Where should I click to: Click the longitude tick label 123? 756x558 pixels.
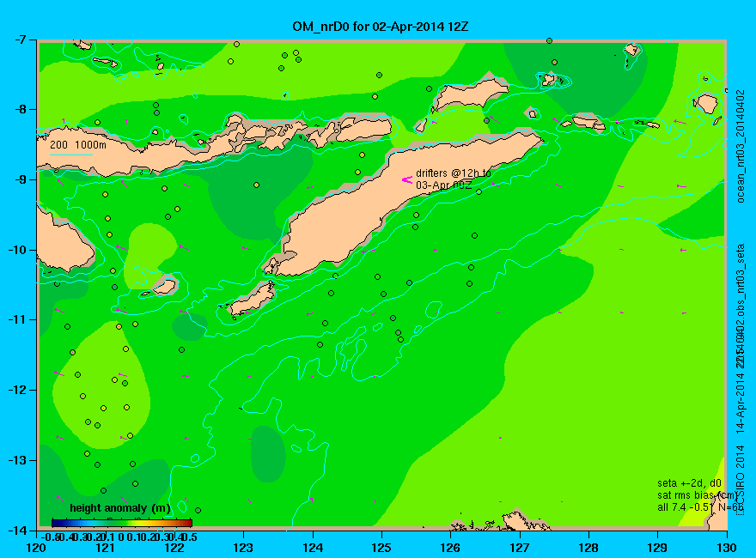243,548
